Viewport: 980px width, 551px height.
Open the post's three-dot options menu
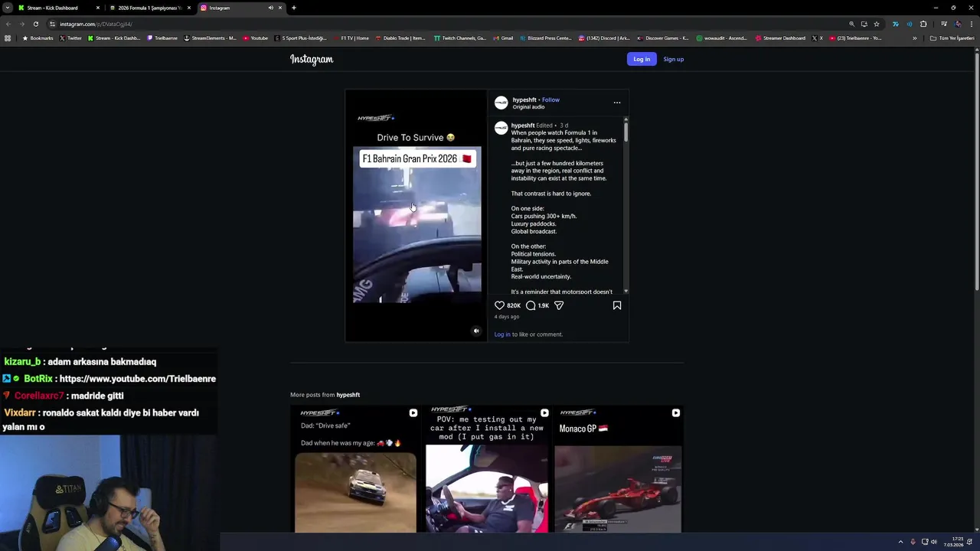click(617, 103)
